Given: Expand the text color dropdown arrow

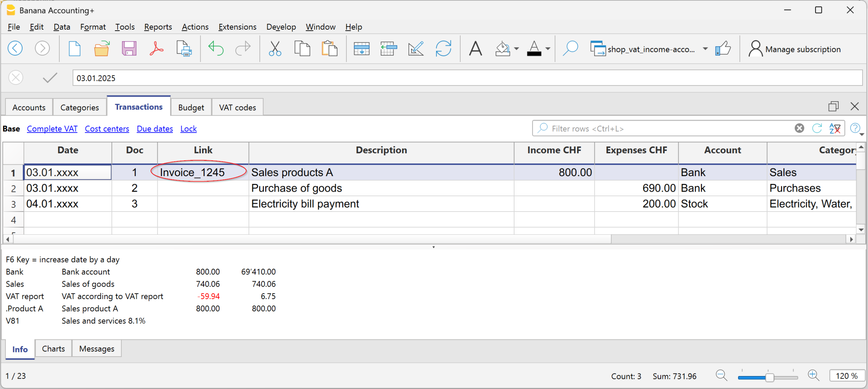Looking at the screenshot, I should point(548,49).
